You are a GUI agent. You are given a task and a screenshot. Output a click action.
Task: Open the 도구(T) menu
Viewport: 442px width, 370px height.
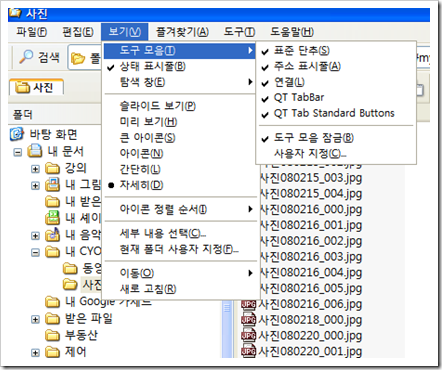point(239,32)
